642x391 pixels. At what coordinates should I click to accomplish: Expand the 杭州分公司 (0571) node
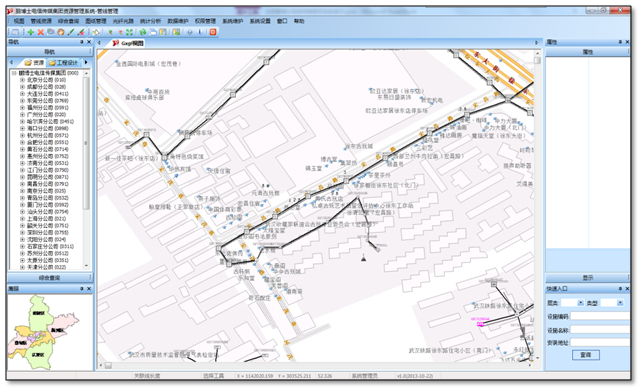[x=23, y=136]
